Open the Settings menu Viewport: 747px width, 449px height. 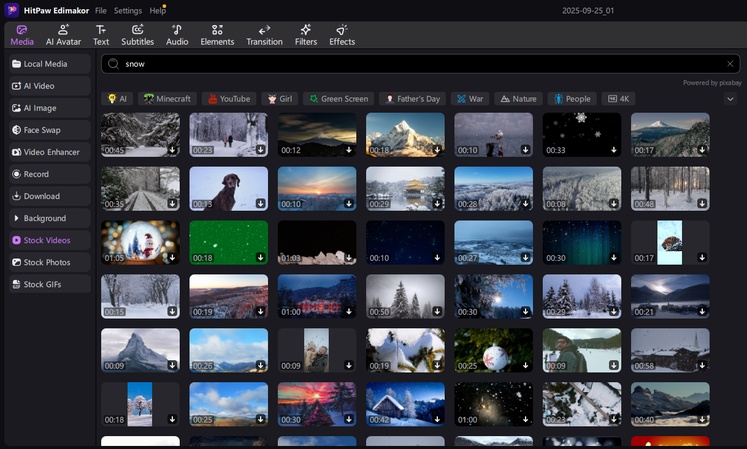[128, 10]
